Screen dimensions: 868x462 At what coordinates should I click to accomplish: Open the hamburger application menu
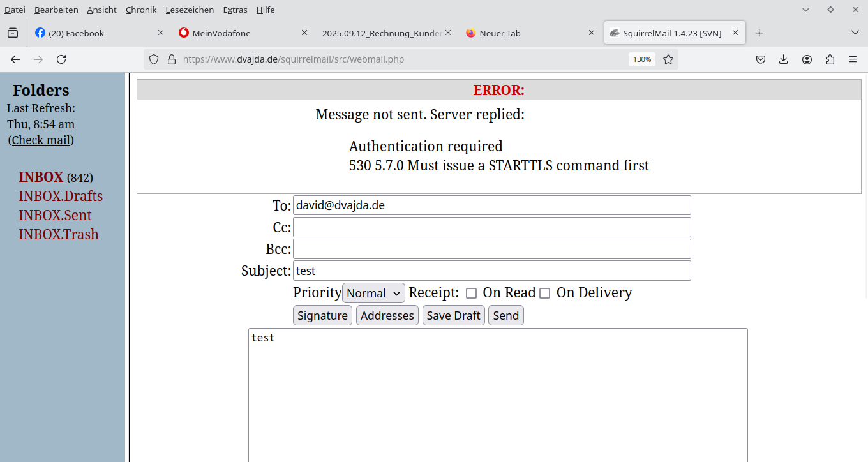(x=853, y=59)
